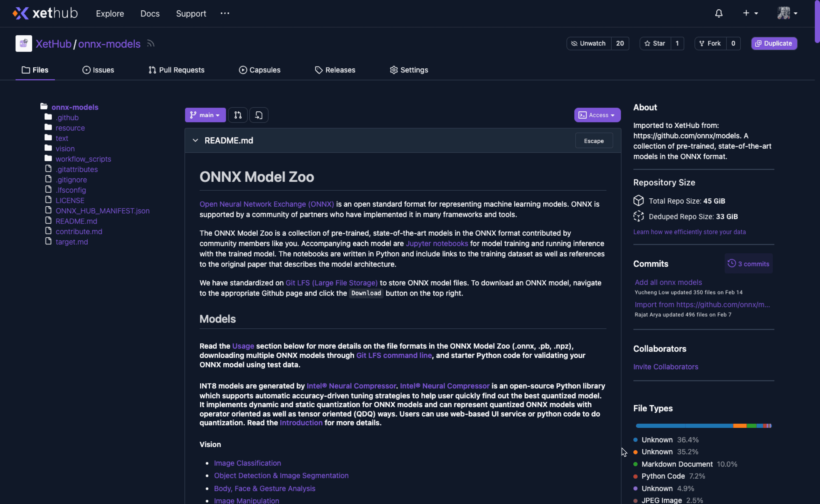The height and width of the screenshot is (504, 820).
Task: Star the onnx-models repository
Action: click(x=655, y=43)
